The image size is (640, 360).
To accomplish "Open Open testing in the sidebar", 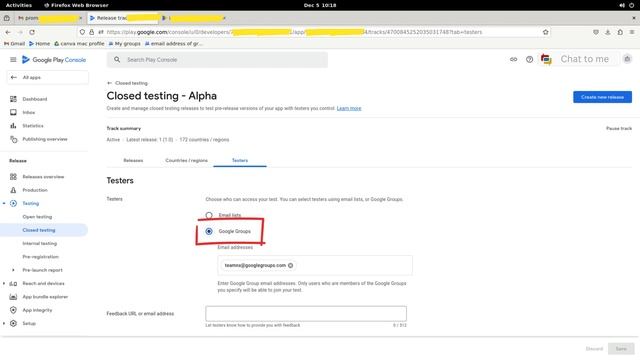I will click(37, 217).
